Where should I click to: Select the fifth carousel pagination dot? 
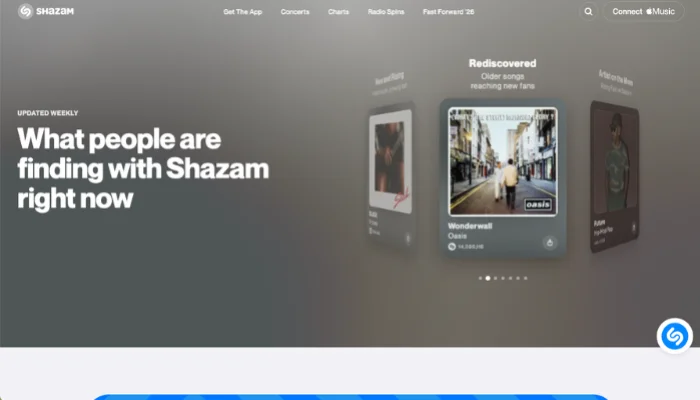(x=511, y=278)
